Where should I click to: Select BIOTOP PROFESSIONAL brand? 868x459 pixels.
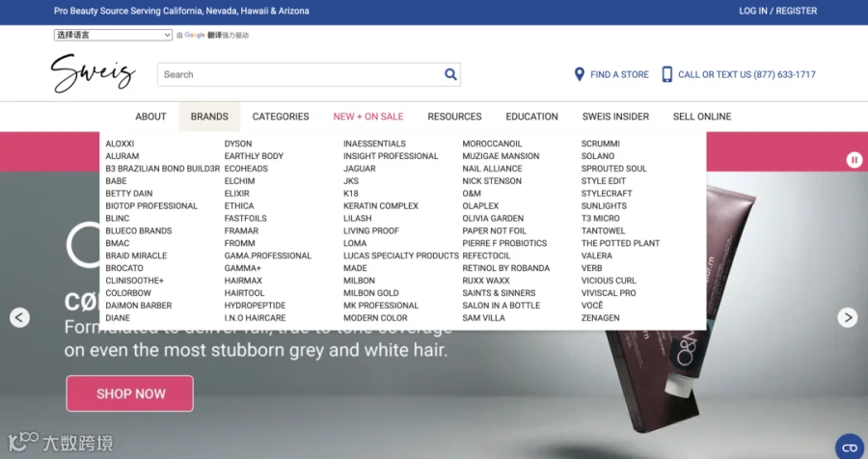pos(151,206)
